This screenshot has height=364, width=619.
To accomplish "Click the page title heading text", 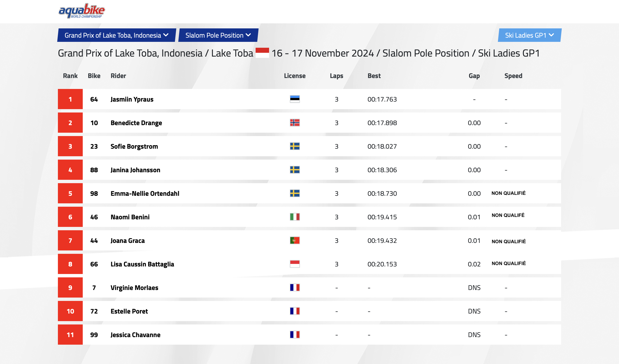I will 299,53.
